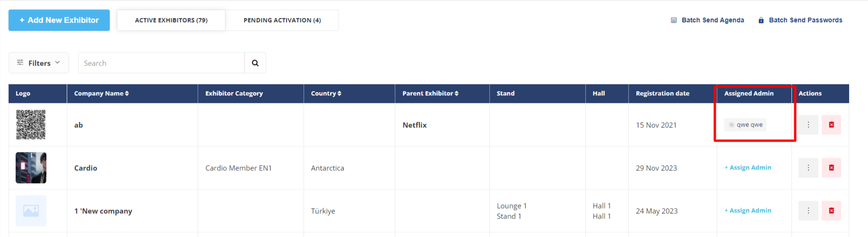Click the Add New Exhibitor button
Image resolution: width=868 pixels, height=237 pixels.
(x=59, y=20)
